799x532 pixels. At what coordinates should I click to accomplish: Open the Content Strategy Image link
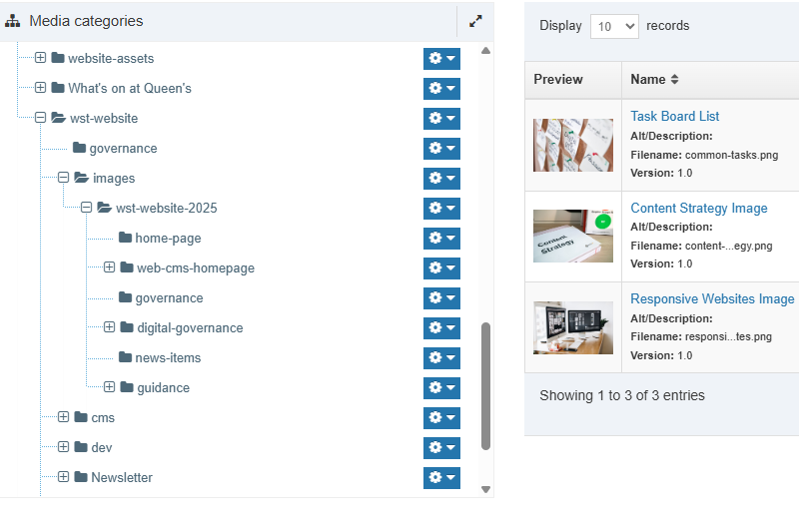[x=698, y=209]
